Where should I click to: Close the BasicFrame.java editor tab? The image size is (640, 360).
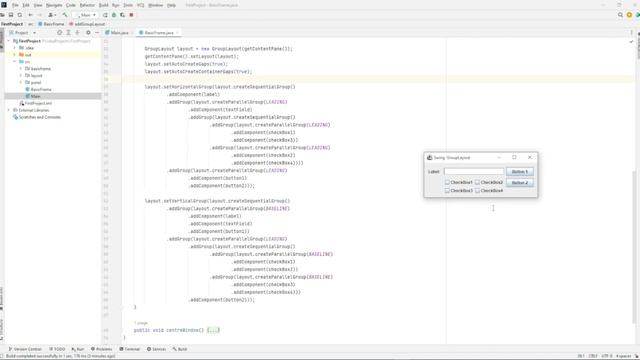(177, 33)
